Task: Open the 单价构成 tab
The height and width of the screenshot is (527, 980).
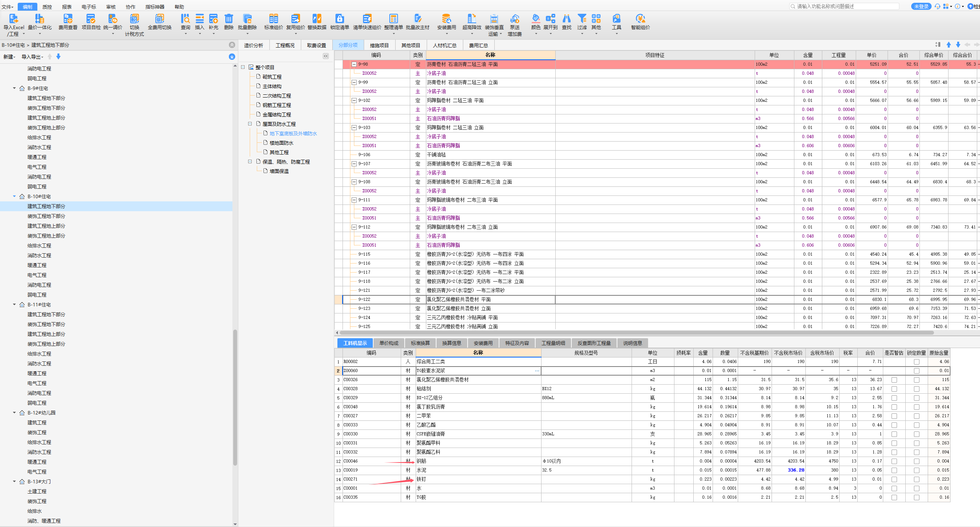Action: [x=389, y=343]
